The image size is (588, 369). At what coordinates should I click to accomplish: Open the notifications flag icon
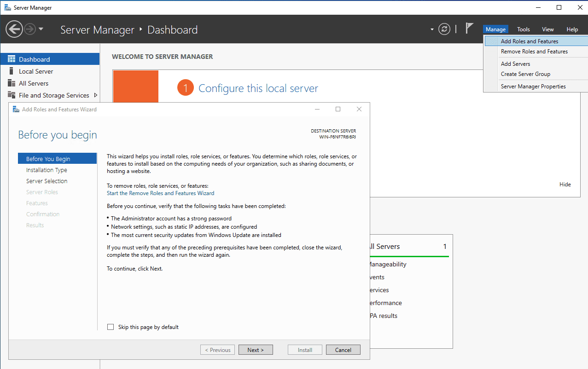(x=469, y=29)
